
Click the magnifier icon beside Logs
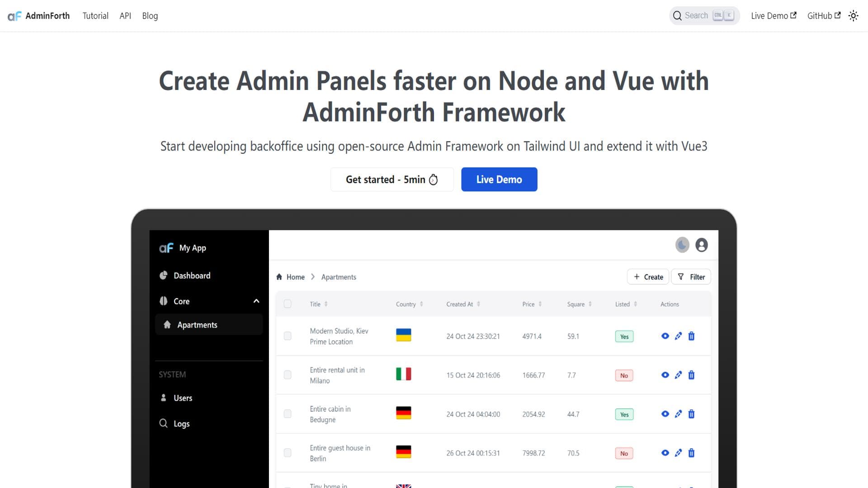coord(163,423)
